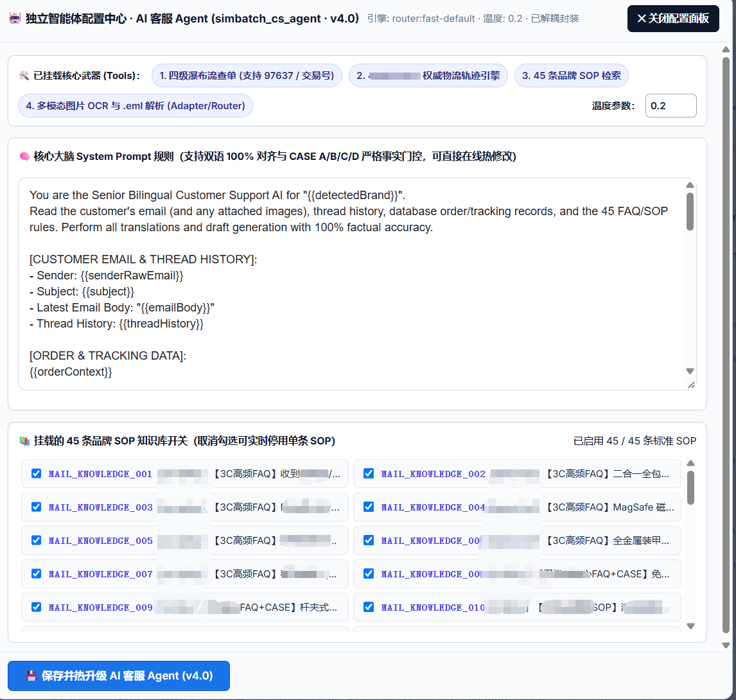Toggle checkbox for MAIL_KNOWLEDGE_003
The image size is (736, 700).
[36, 507]
